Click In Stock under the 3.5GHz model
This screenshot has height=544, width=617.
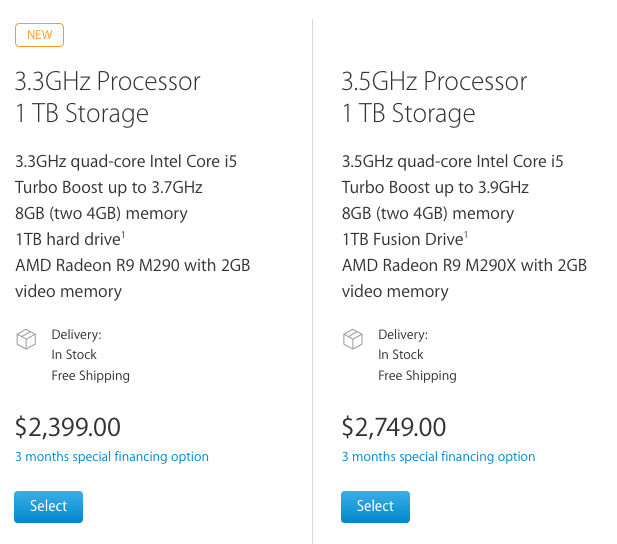[x=401, y=355]
